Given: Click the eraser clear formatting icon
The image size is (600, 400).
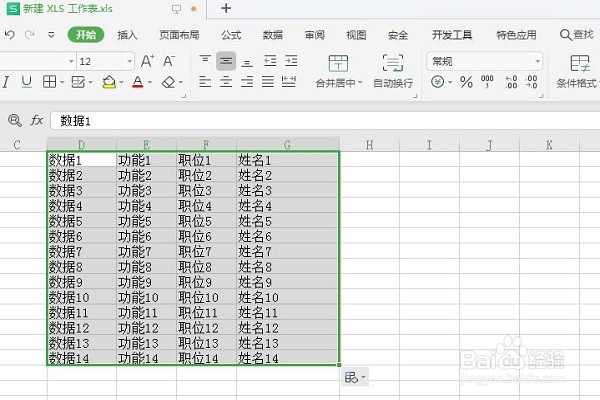Looking at the screenshot, I should click(x=168, y=82).
